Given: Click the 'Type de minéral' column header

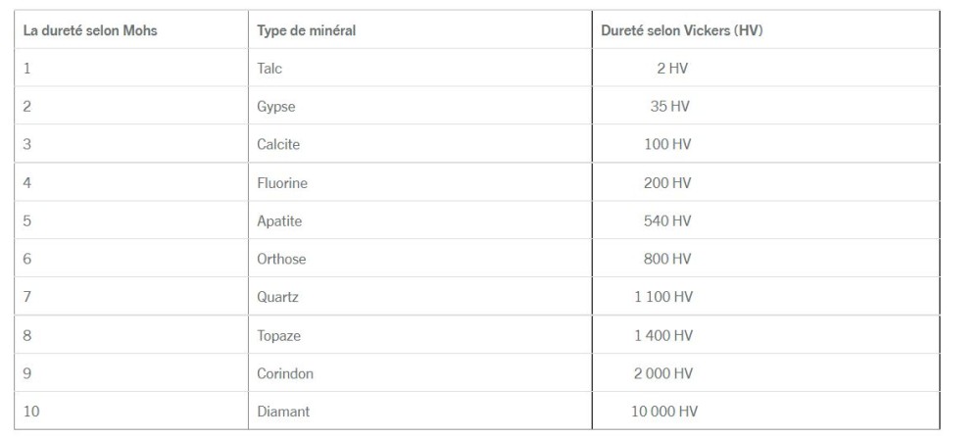Looking at the screenshot, I should pyautogui.click(x=306, y=30).
